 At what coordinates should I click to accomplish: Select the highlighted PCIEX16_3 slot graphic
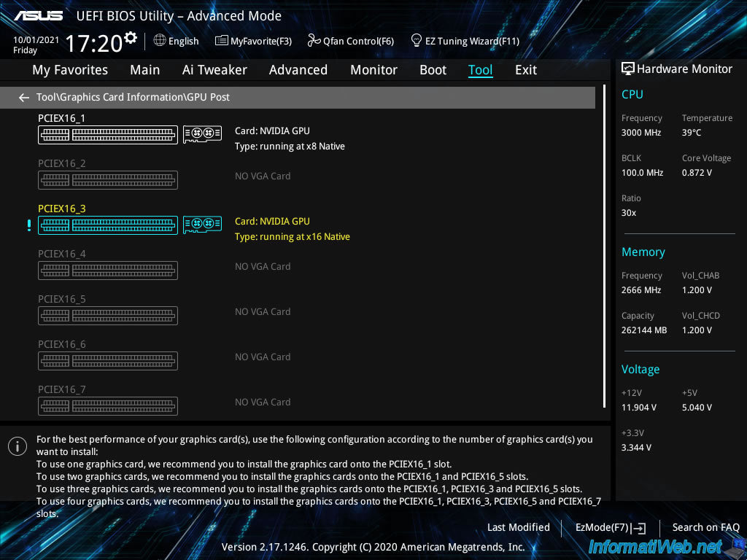(x=108, y=225)
